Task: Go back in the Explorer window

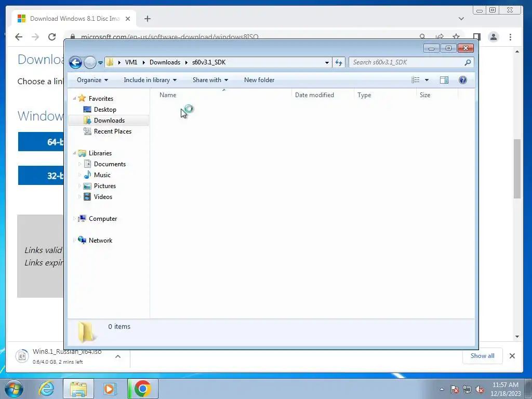Action: point(75,62)
